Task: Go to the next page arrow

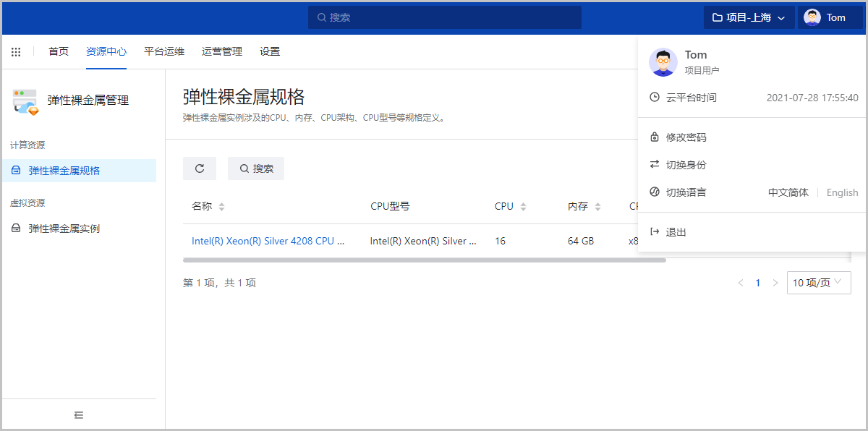Action: coord(775,283)
